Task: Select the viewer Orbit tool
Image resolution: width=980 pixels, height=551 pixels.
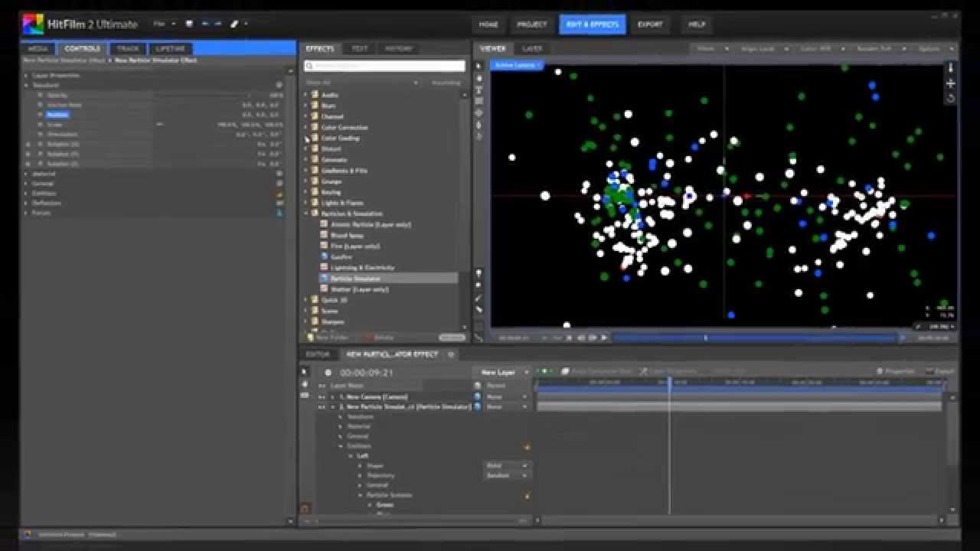Action: pos(479,112)
